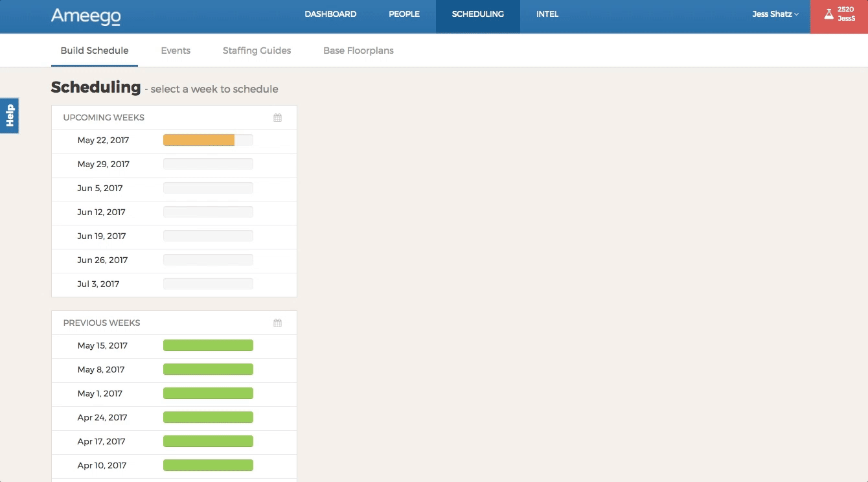Click the green progress bar for Apr 17
868x482 pixels.
point(208,441)
